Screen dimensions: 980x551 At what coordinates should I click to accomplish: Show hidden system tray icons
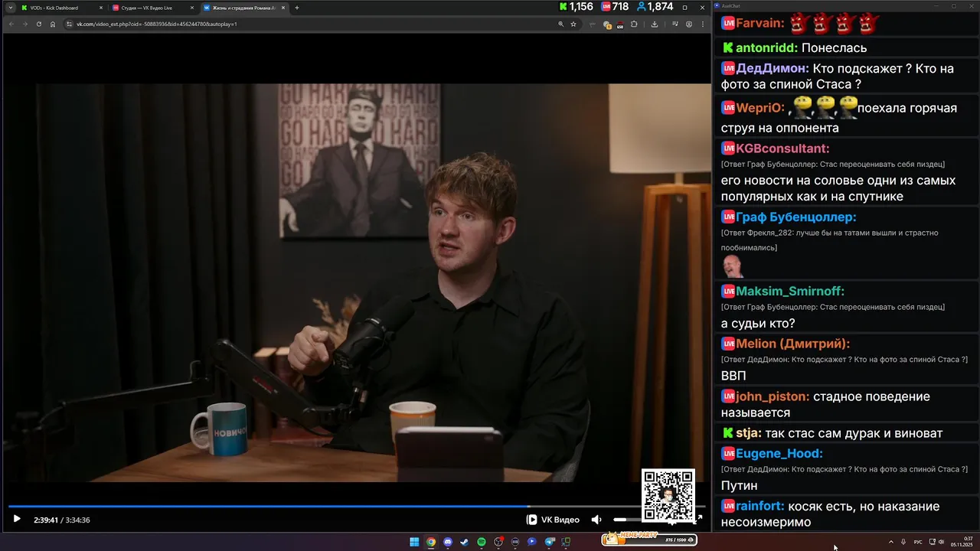[890, 542]
